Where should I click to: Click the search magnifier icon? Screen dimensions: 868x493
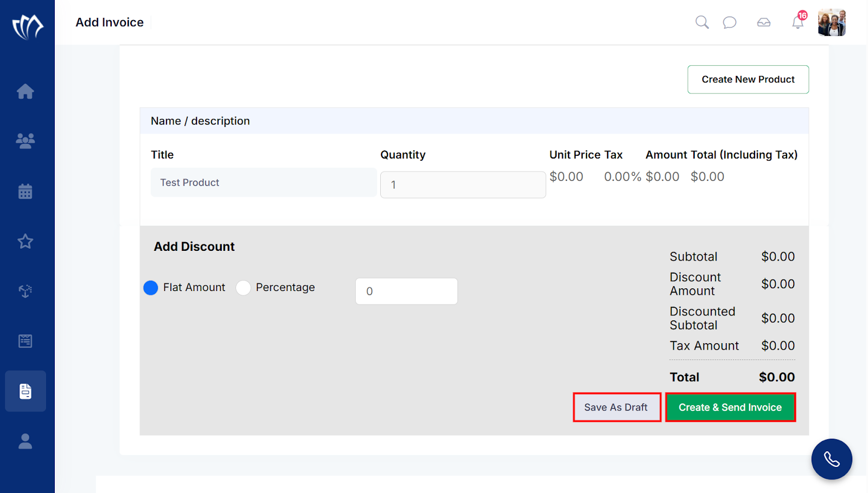click(702, 22)
